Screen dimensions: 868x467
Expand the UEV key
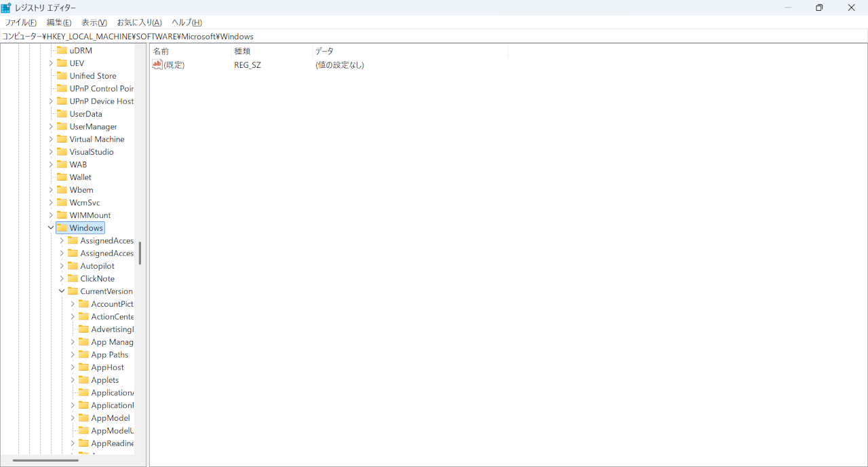[x=51, y=63]
